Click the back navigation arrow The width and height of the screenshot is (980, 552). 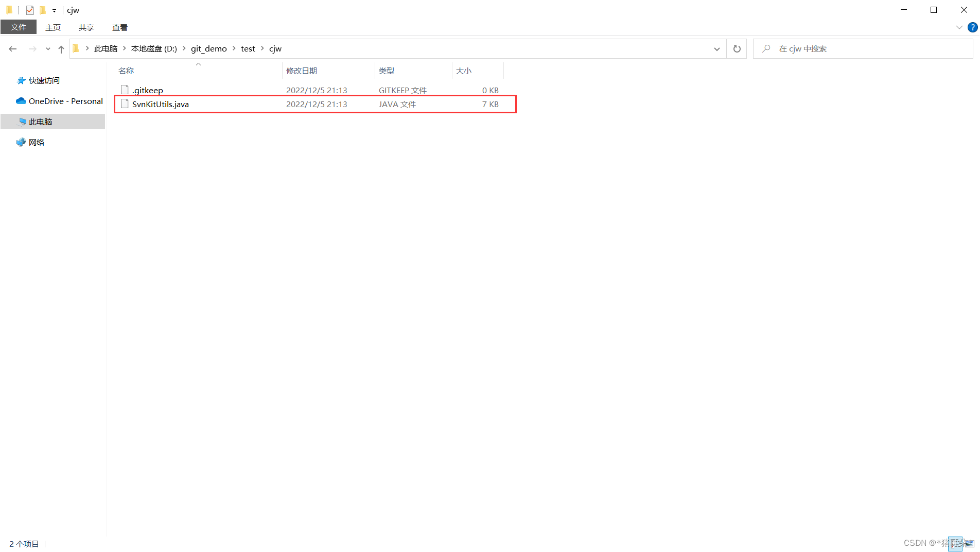tap(12, 48)
